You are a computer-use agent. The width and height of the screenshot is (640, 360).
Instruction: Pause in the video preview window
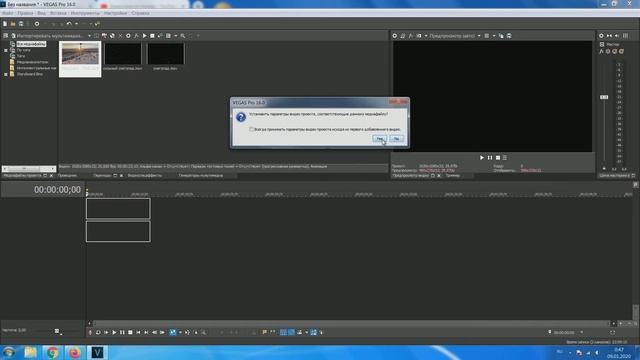(490, 158)
